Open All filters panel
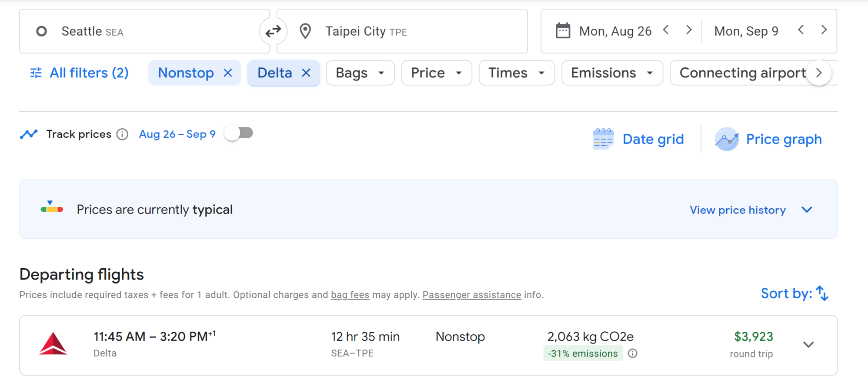This screenshot has height=390, width=868. pos(80,73)
